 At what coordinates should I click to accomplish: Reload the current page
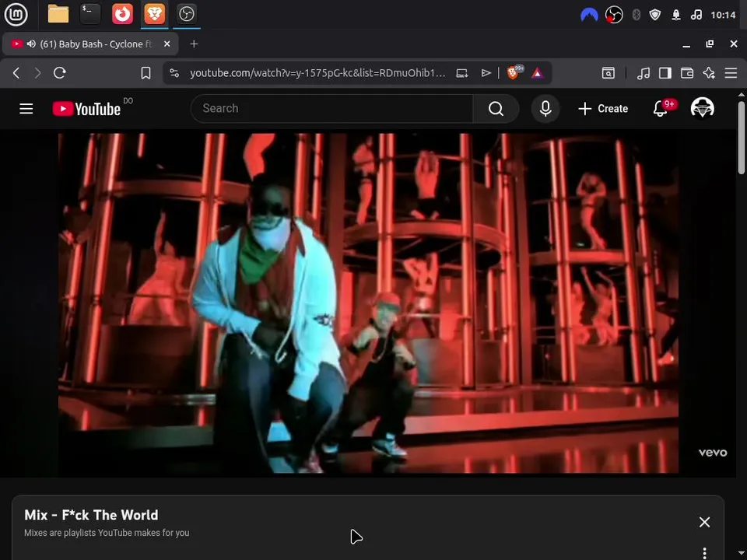(x=60, y=73)
